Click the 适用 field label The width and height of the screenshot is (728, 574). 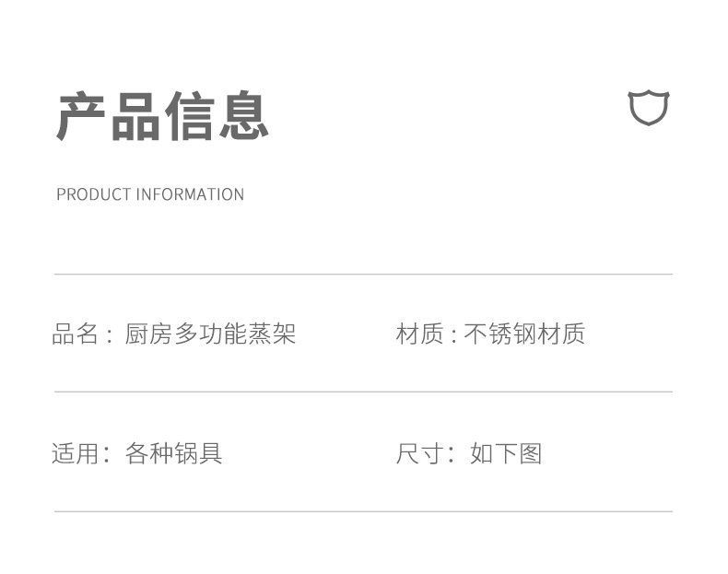[x=75, y=453]
